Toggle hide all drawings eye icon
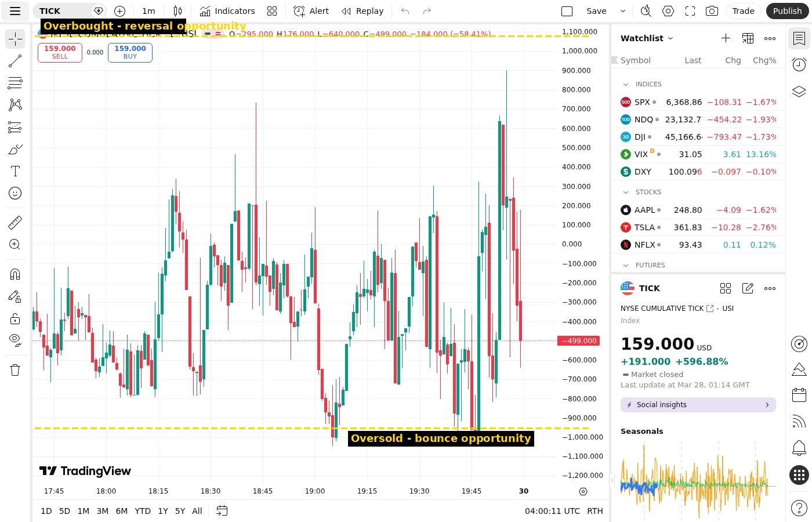The width and height of the screenshot is (812, 522). (15, 340)
